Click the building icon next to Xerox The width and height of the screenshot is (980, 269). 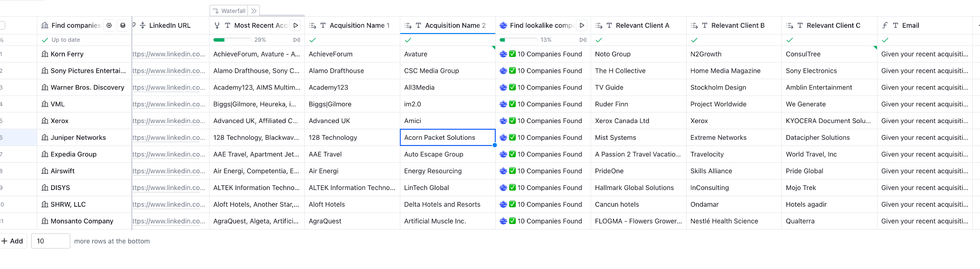tap(45, 121)
